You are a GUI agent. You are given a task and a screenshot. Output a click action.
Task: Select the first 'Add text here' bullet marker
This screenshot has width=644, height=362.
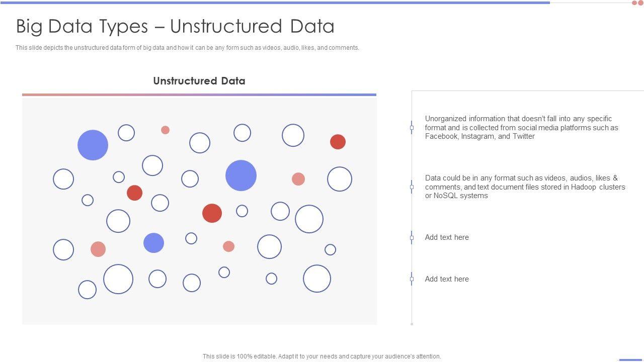click(412, 237)
